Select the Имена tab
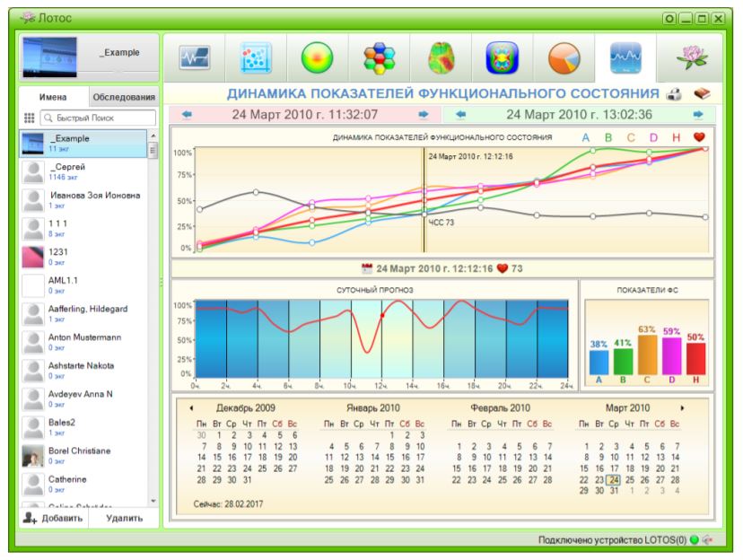Viewport: 743px width, 560px height. [x=55, y=97]
